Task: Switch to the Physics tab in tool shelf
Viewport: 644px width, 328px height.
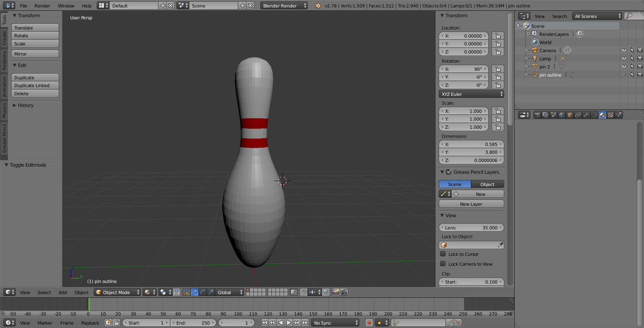Action: coord(5,110)
